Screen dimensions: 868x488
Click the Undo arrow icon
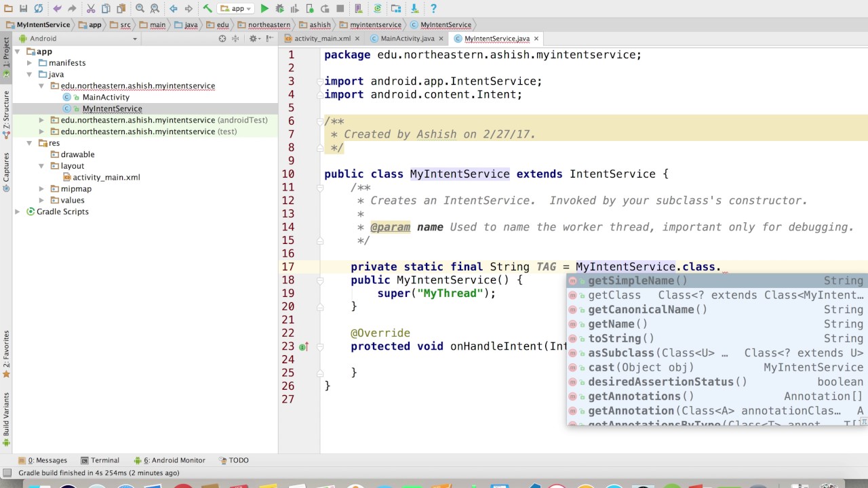pyautogui.click(x=57, y=9)
